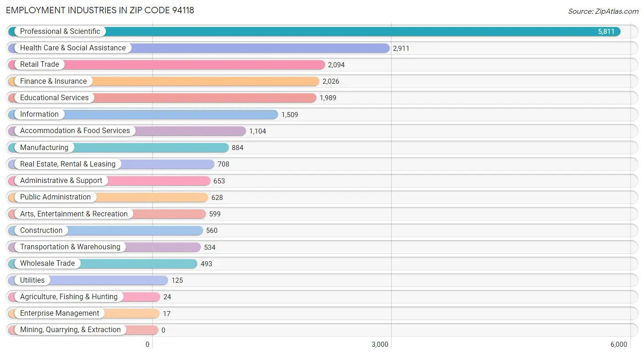Select the 708 value label

[224, 165]
